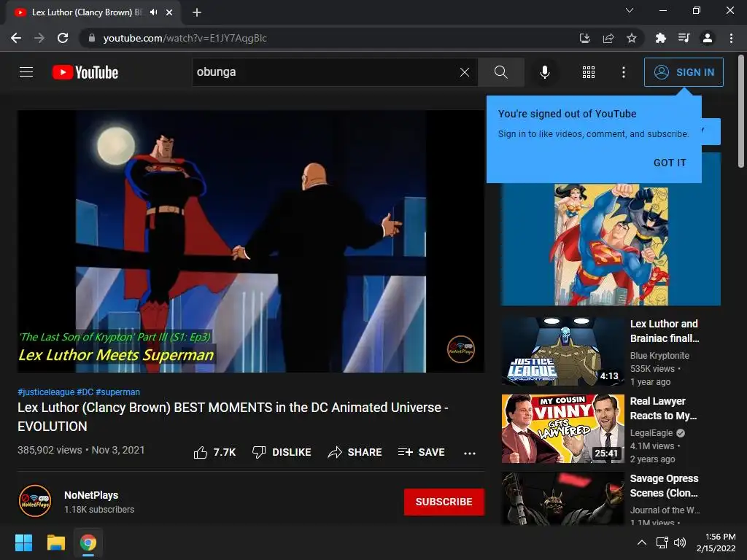Screen dimensions: 747x560
Task: SAVE the video to a playlist
Action: (x=421, y=452)
